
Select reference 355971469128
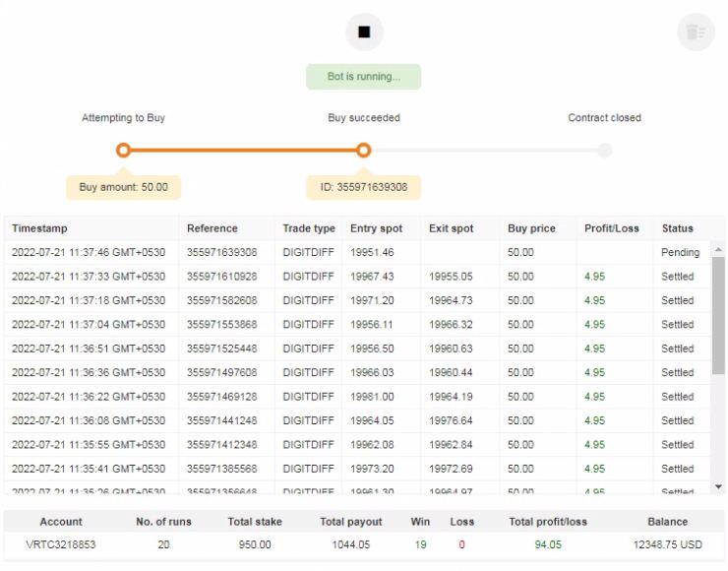click(x=222, y=397)
